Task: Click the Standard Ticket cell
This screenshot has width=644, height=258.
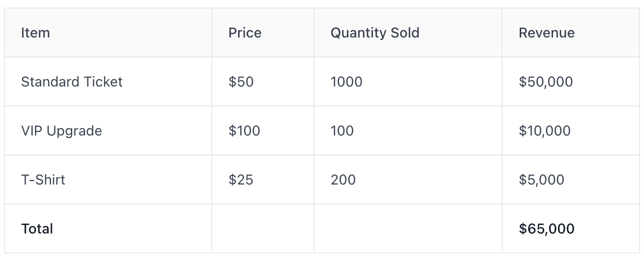Action: pyautogui.click(x=72, y=81)
